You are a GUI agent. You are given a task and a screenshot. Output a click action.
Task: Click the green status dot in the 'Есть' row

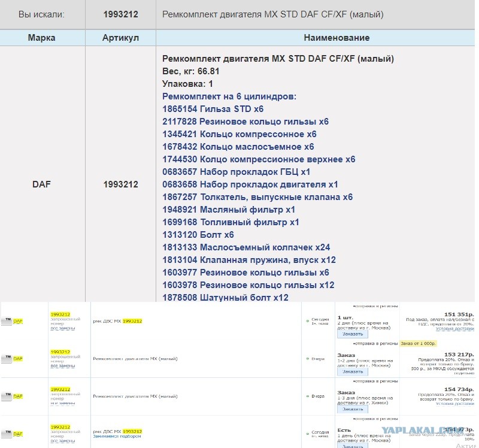point(308,434)
